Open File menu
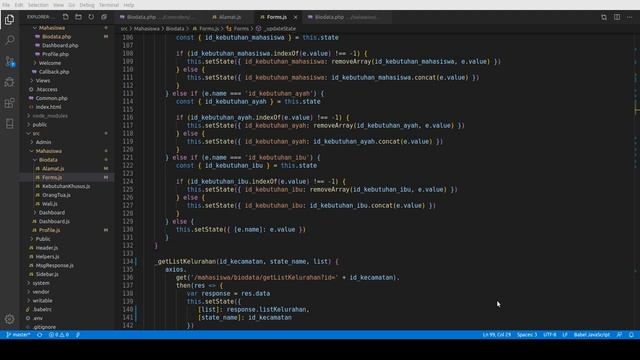This screenshot has width=640, height=360. coord(6,5)
